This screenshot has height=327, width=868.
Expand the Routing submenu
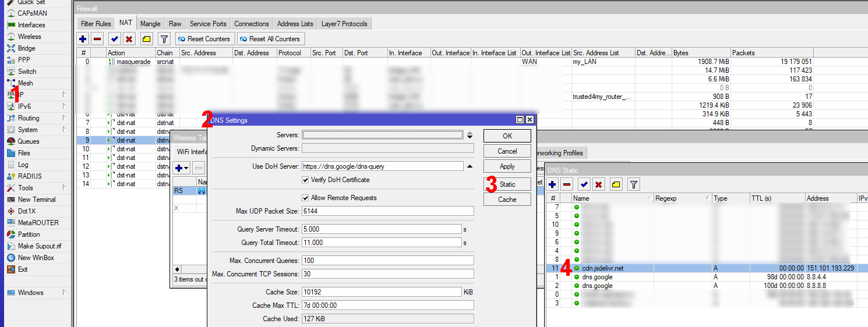pos(64,118)
